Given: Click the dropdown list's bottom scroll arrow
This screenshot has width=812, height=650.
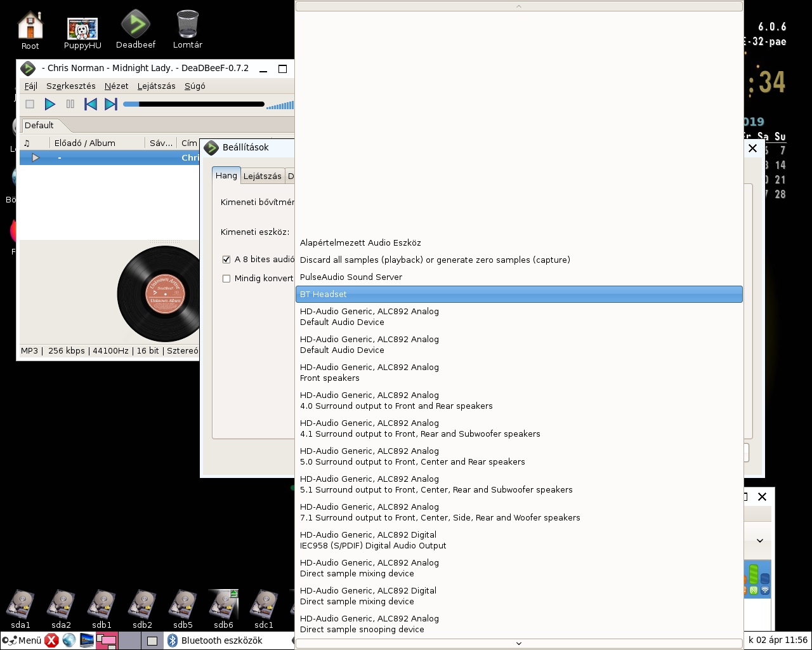Looking at the screenshot, I should pyautogui.click(x=519, y=643).
